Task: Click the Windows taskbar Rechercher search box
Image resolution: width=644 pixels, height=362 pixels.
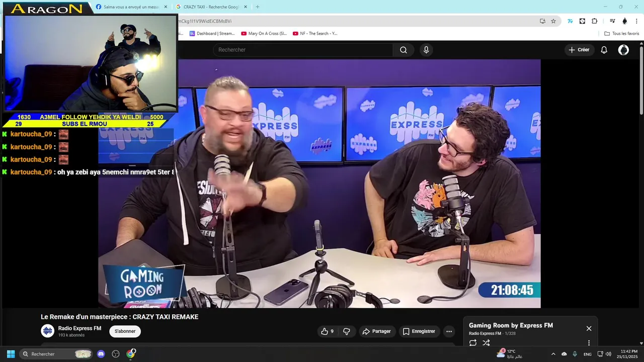Action: (x=56, y=354)
